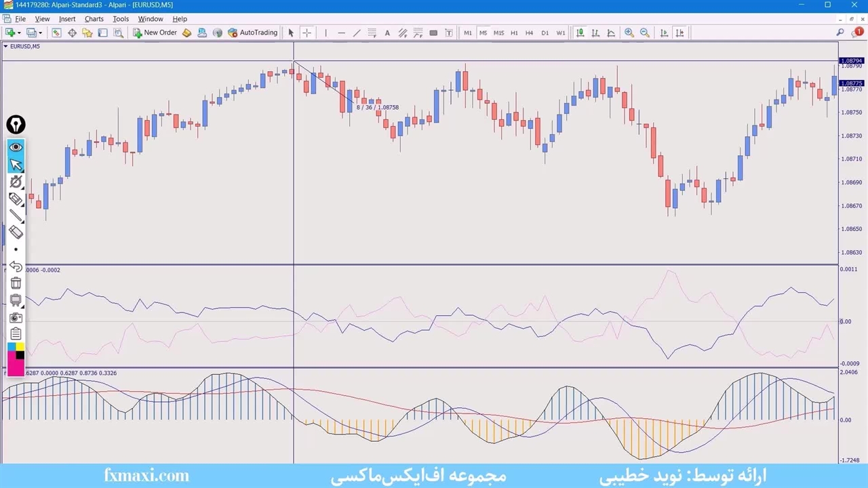
Task: Click the New Order button
Action: (155, 33)
